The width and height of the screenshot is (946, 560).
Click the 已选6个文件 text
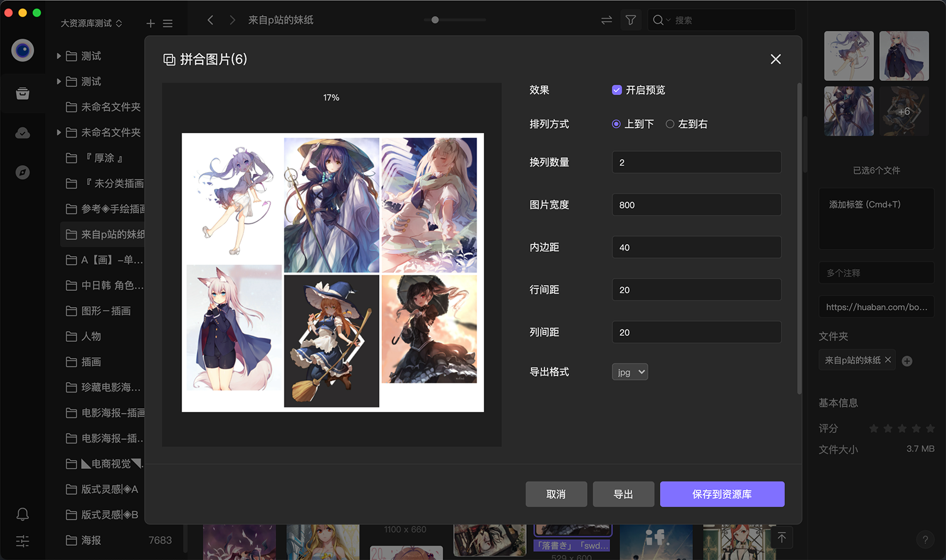click(876, 170)
